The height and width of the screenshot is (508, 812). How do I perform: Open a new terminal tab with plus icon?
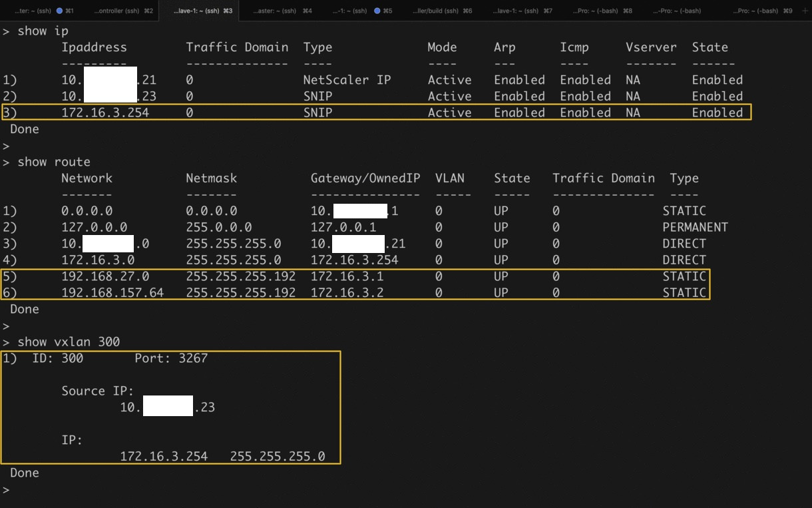(x=805, y=11)
